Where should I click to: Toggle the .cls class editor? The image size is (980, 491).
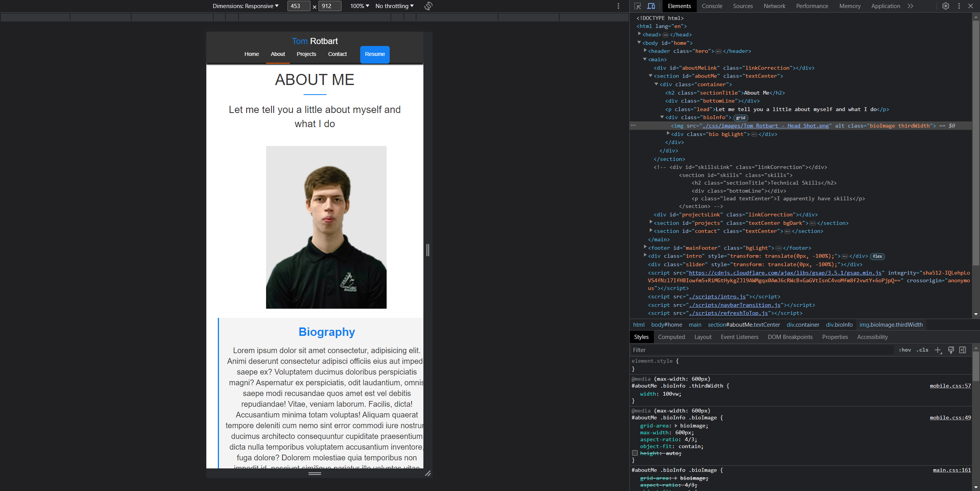click(922, 350)
